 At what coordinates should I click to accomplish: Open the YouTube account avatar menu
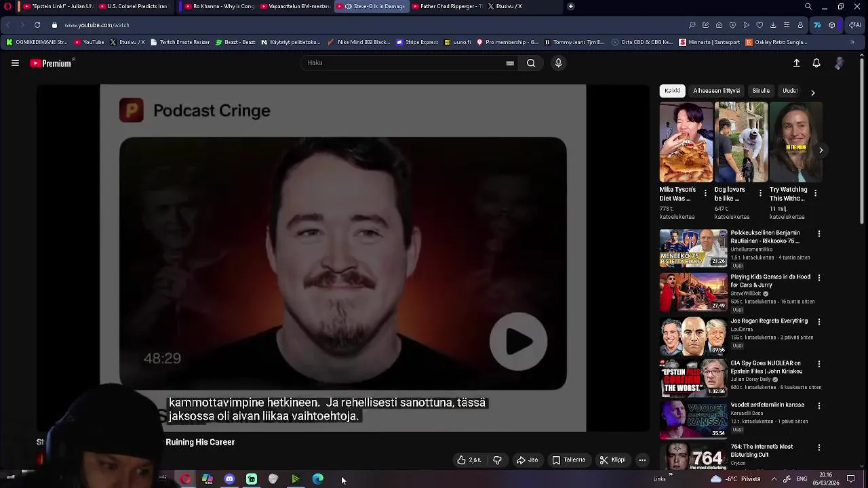pos(839,63)
